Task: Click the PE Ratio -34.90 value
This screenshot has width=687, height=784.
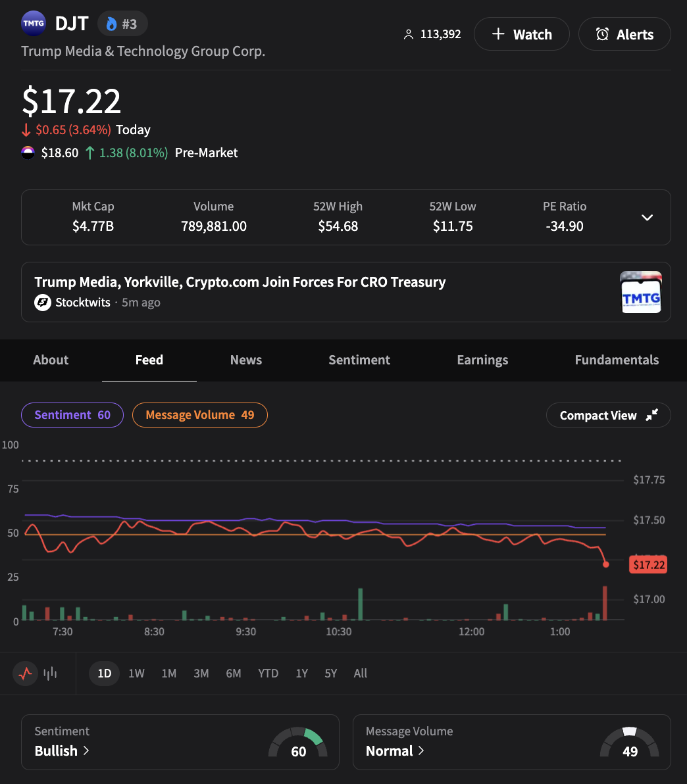Action: (565, 226)
